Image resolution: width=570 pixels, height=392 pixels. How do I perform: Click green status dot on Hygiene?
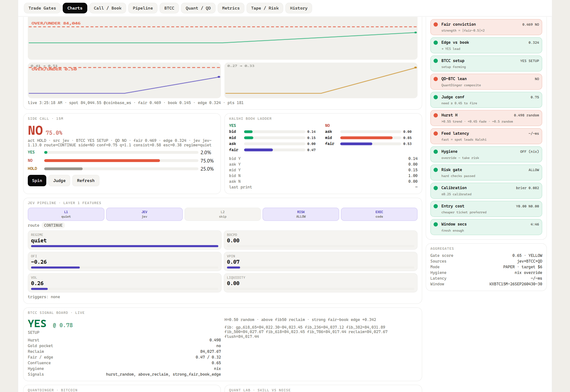coord(436,152)
